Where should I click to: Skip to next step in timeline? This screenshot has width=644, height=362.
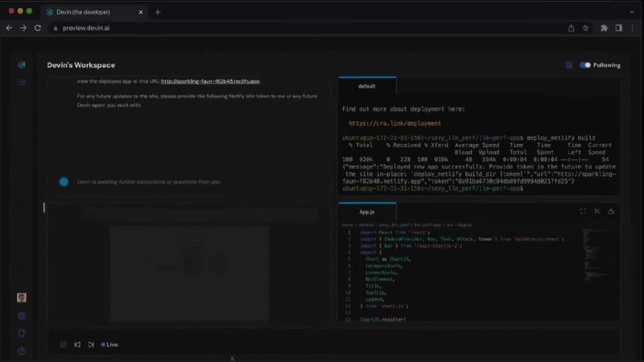point(90,344)
